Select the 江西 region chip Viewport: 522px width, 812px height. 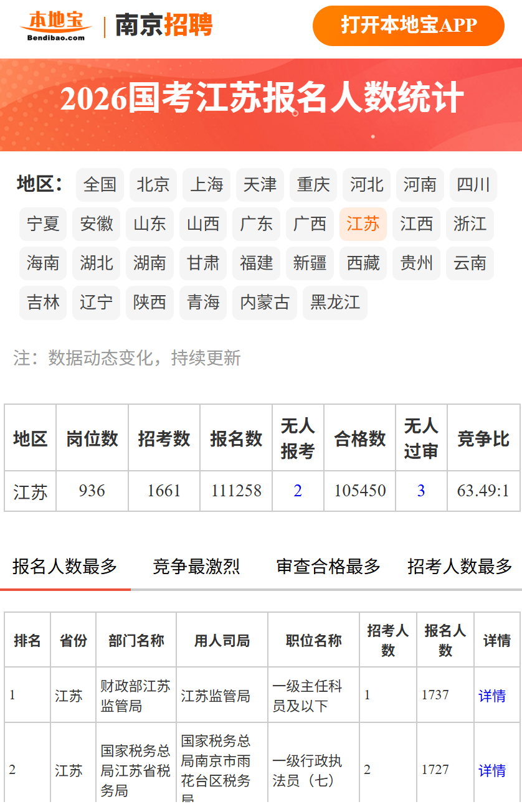click(x=417, y=224)
